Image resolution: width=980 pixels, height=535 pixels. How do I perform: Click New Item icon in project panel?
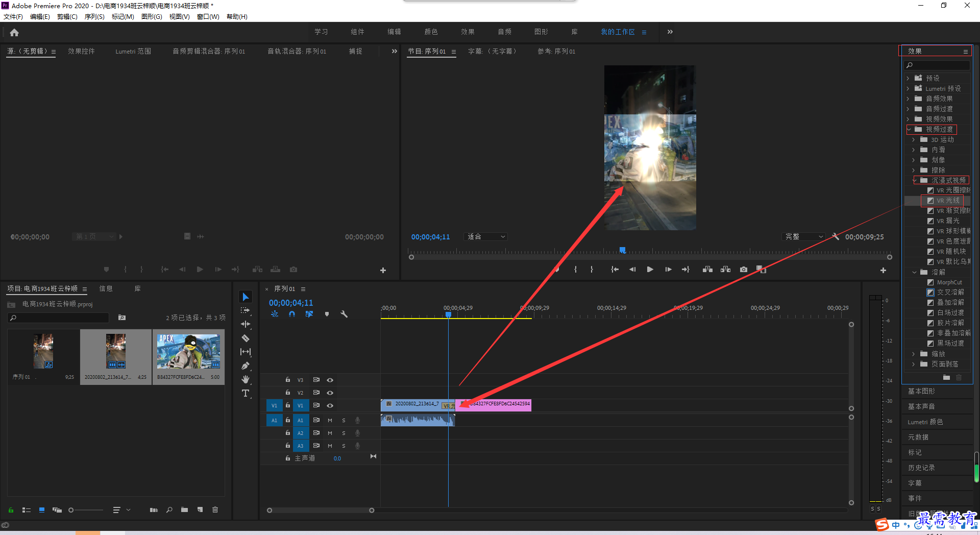[200, 510]
